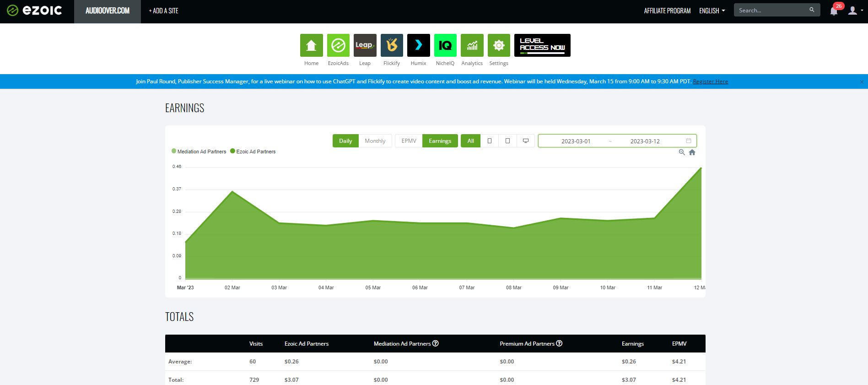Open the user account icon
This screenshot has width=868, height=385.
point(852,11)
